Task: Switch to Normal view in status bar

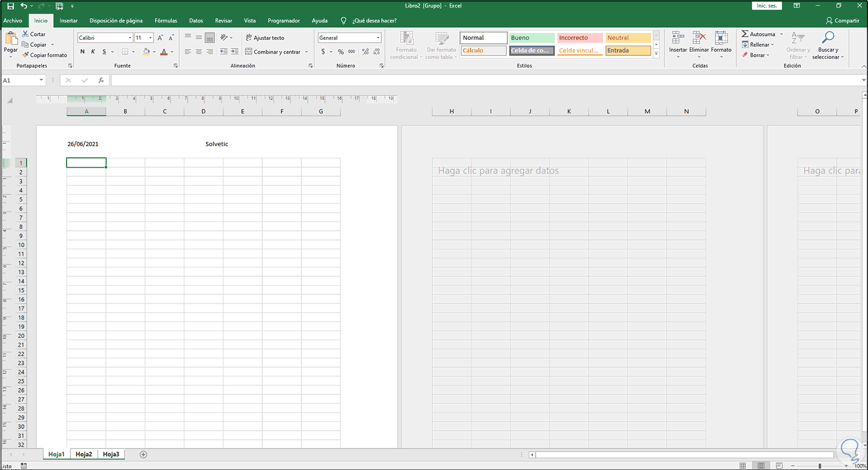Action: (743, 465)
